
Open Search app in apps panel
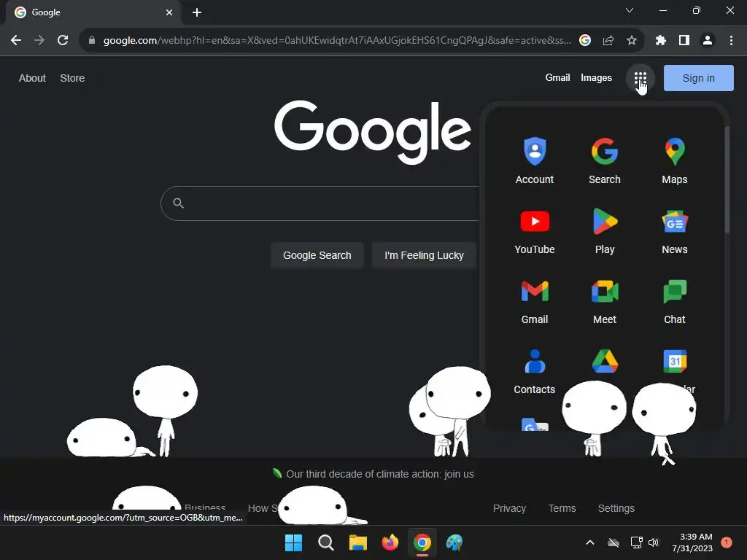tap(605, 160)
